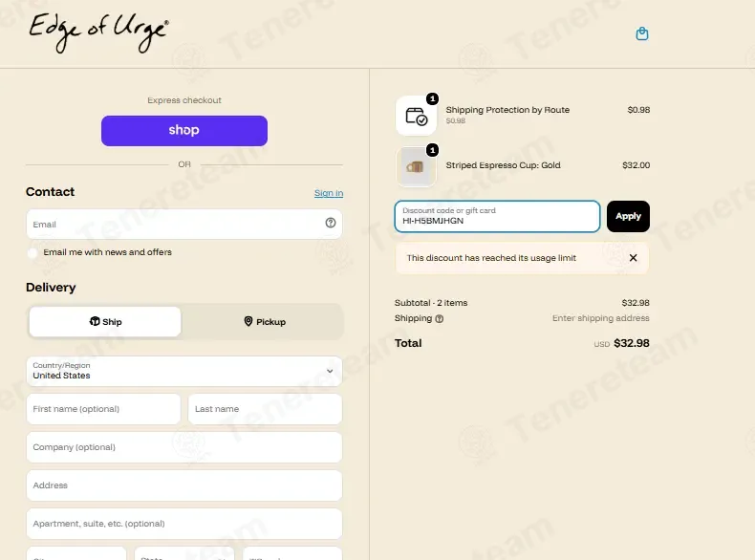
Task: Click the email help question mark icon
Action: coord(331,223)
